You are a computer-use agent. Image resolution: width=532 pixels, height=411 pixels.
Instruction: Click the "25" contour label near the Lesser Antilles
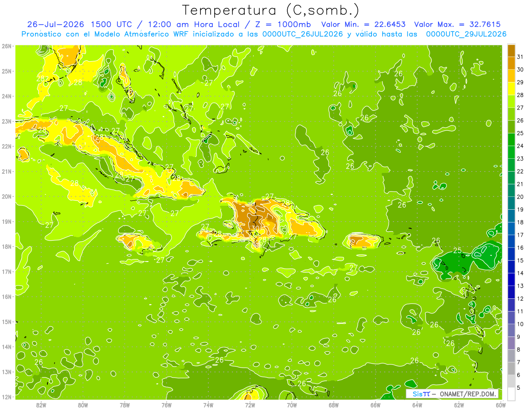pyautogui.click(x=457, y=251)
